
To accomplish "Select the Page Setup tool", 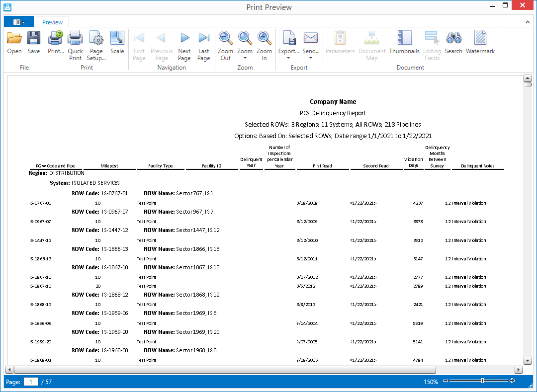I will [x=96, y=42].
